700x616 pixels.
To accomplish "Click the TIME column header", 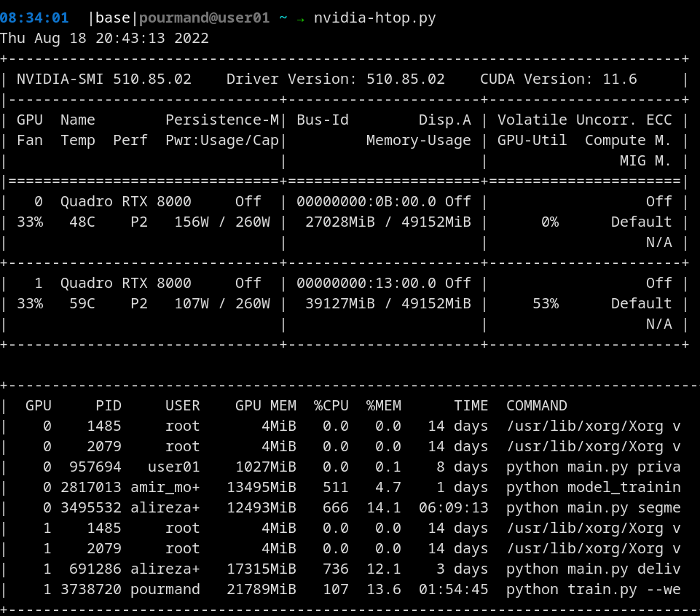I will (471, 405).
